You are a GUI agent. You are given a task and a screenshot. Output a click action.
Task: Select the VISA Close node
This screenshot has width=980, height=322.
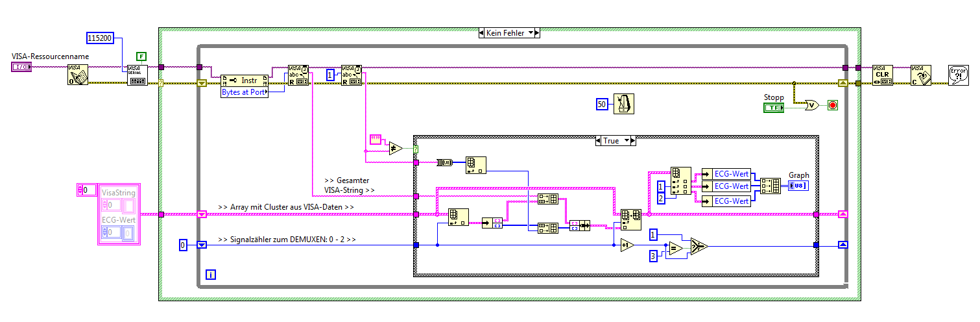point(920,75)
